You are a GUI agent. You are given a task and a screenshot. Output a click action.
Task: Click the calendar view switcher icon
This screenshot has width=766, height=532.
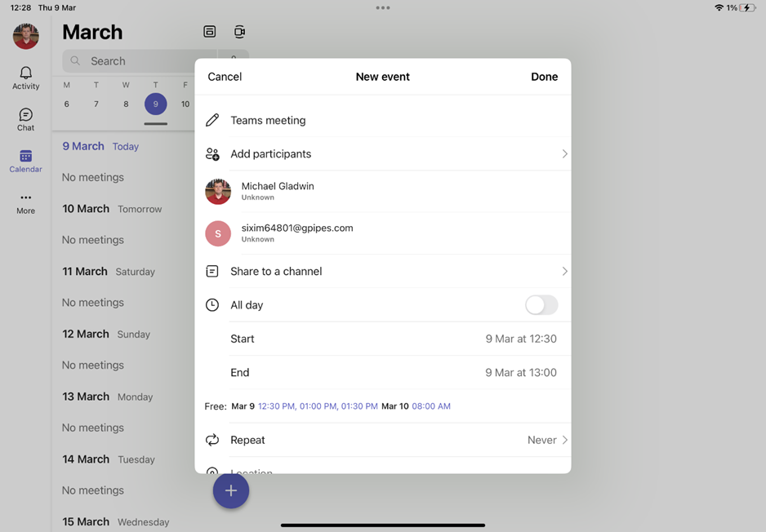click(x=210, y=32)
